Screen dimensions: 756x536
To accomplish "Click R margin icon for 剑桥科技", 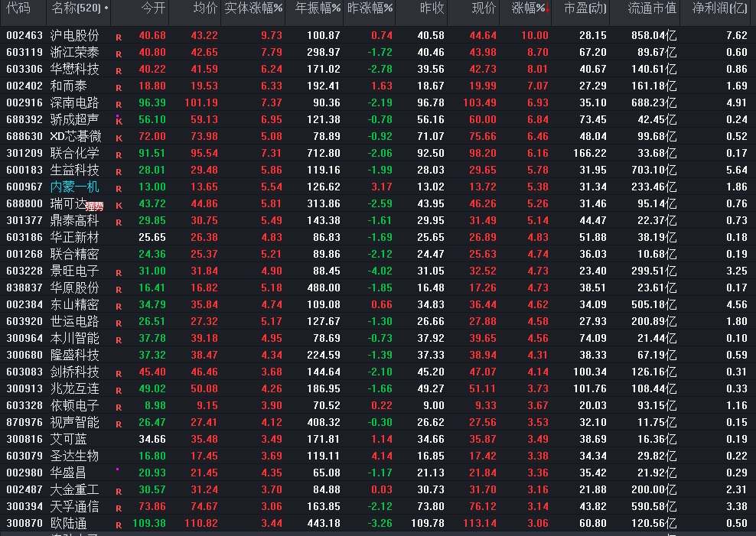I will click(x=119, y=374).
